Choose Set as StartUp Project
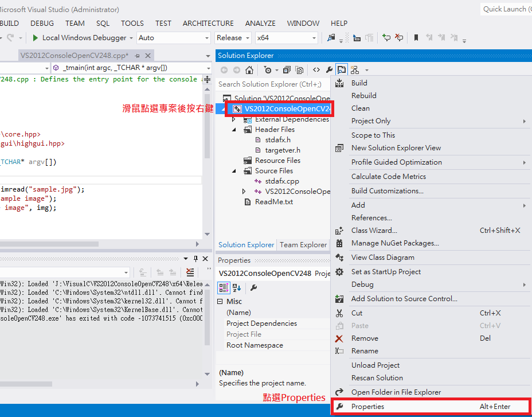The image size is (532, 417). (431, 272)
